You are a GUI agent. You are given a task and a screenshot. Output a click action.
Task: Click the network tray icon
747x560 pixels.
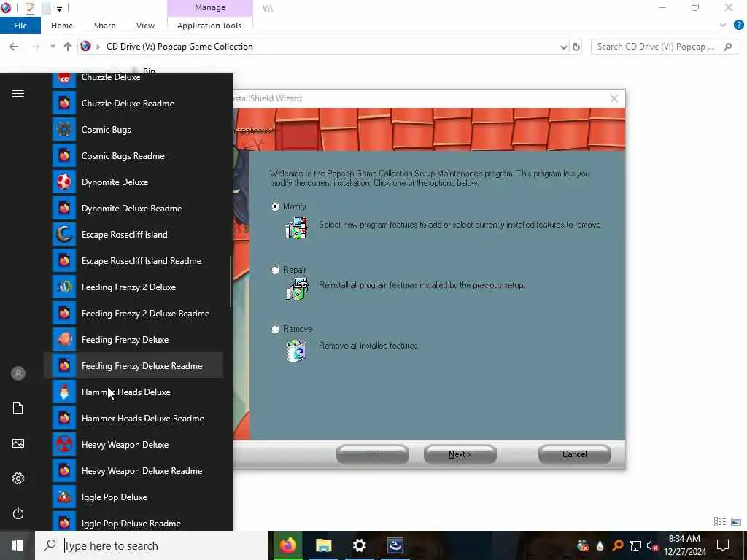[x=635, y=545]
